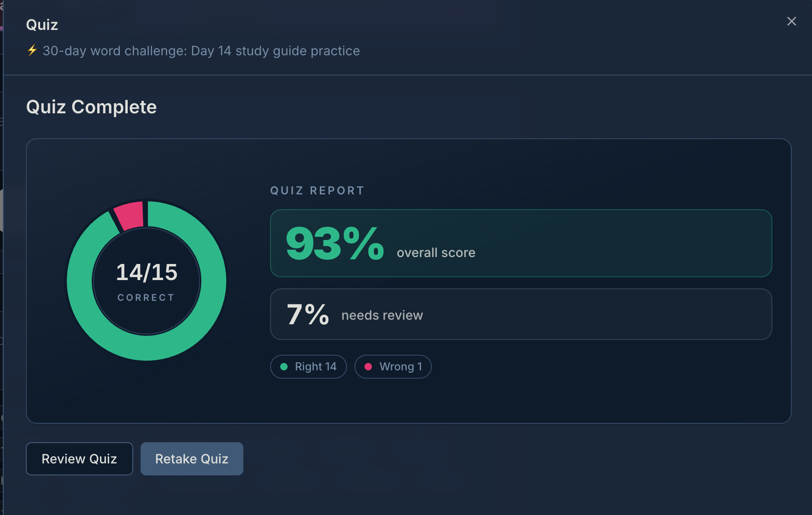Click the QUIZ REPORT section label
The height and width of the screenshot is (515, 812).
[x=317, y=191]
